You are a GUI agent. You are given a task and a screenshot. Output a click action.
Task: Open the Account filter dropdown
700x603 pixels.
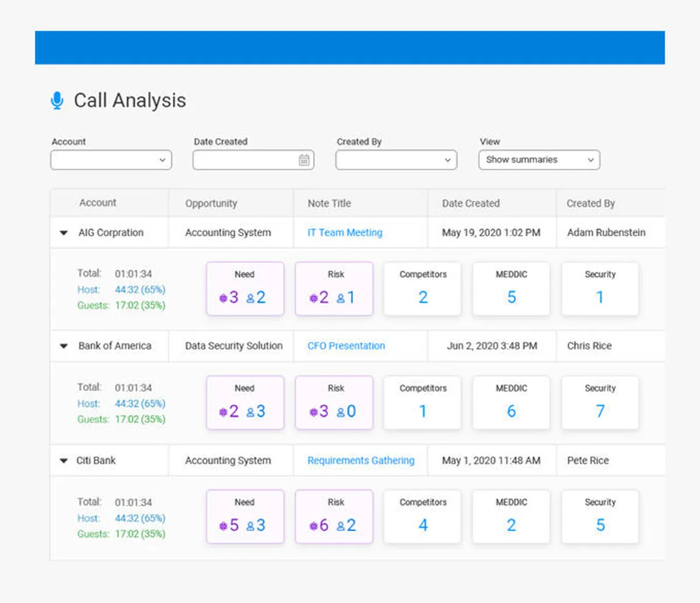(x=111, y=160)
